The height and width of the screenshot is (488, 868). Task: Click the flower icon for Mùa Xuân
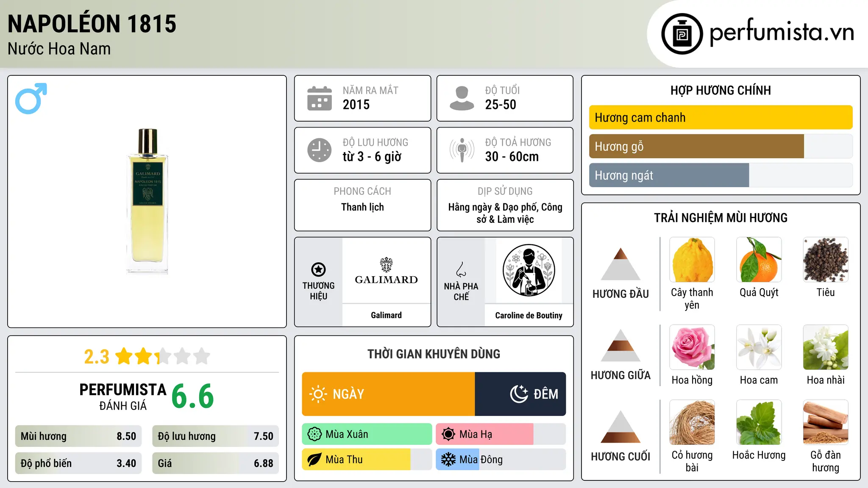314,434
